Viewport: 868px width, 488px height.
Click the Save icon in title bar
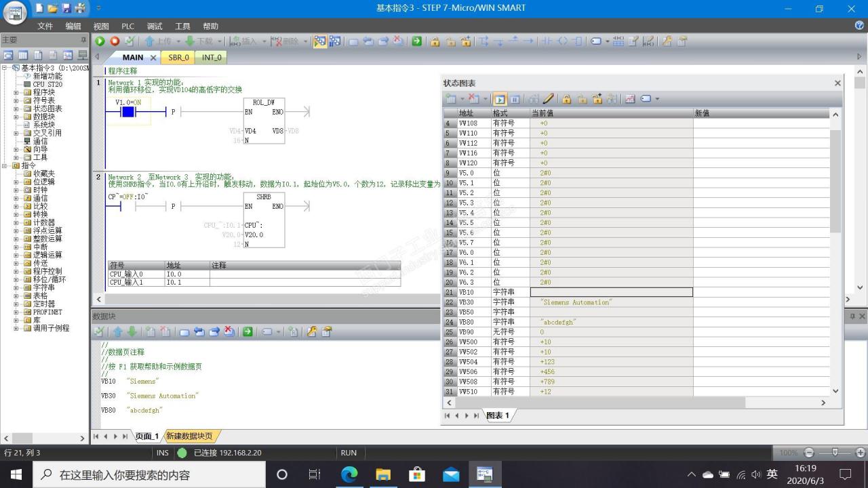[x=66, y=8]
